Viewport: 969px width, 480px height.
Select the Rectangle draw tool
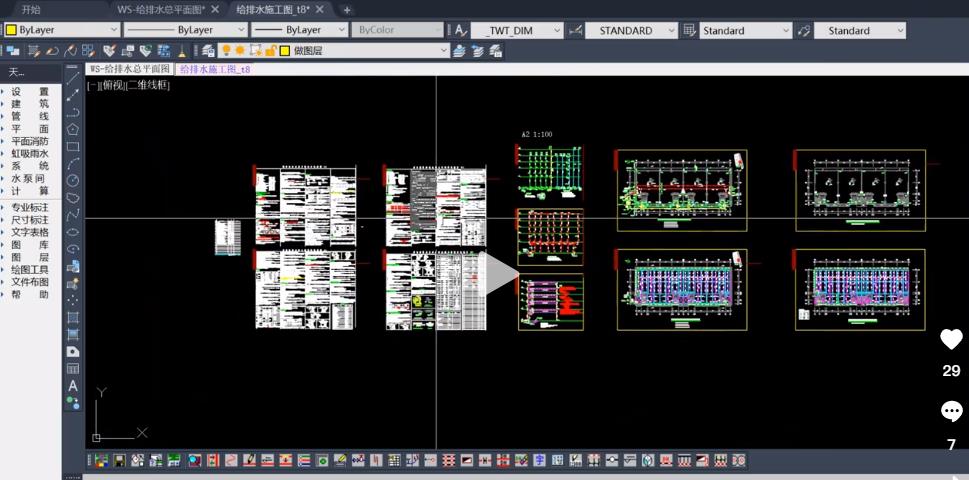(73, 146)
